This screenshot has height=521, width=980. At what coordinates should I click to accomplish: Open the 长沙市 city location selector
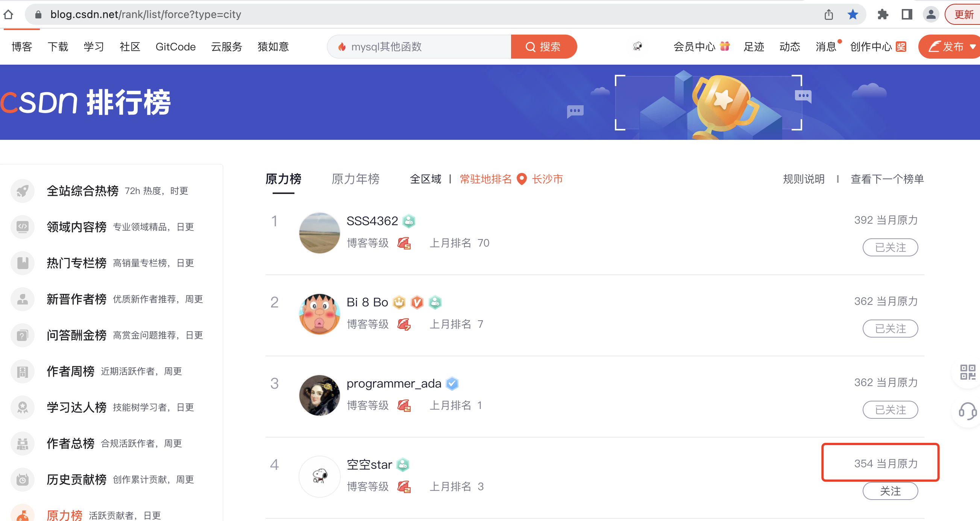[540, 179]
